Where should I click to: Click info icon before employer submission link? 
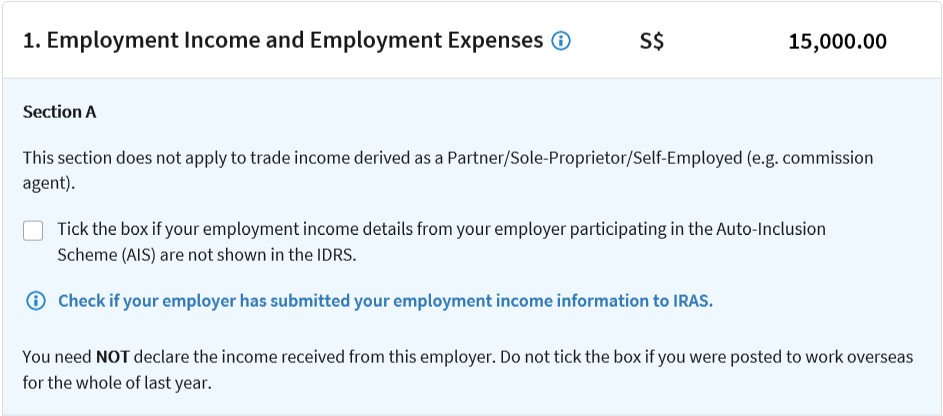coord(35,301)
